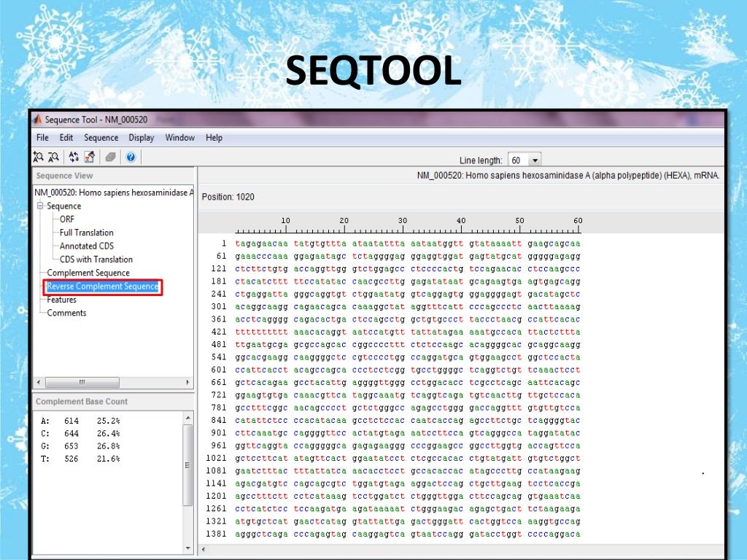This screenshot has height=560, width=747.
Task: Select CDS with Translation item
Action: [x=96, y=260]
